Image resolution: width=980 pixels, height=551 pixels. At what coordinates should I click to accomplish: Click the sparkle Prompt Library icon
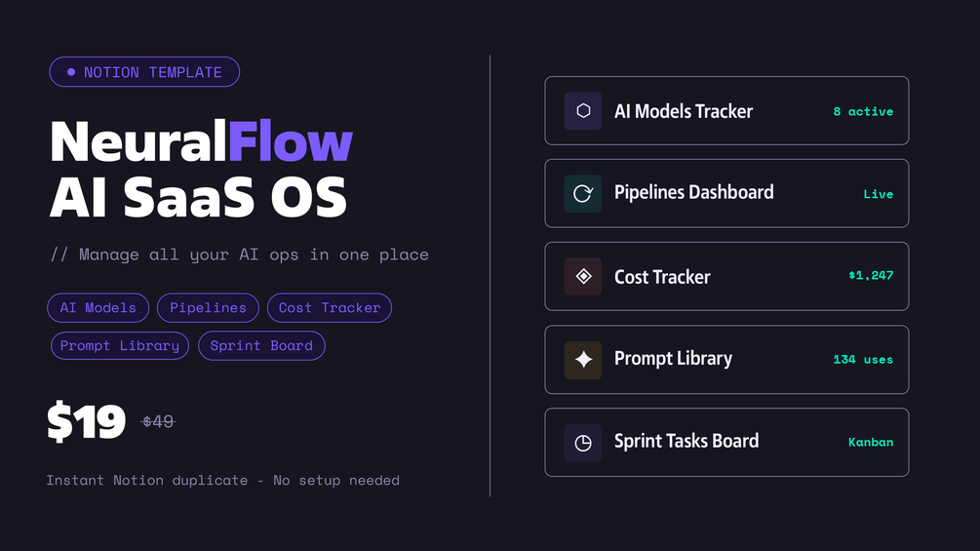coord(583,360)
